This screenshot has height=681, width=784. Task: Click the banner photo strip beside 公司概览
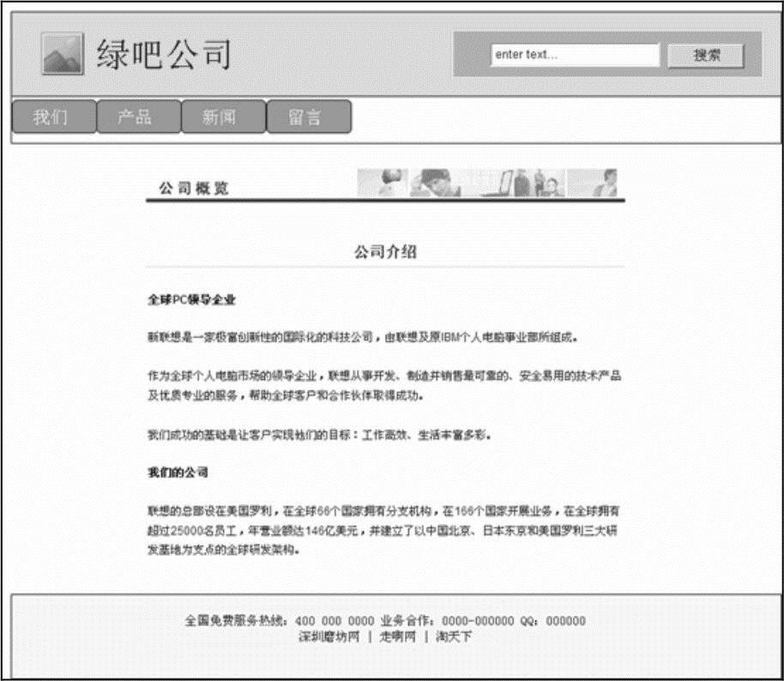487,183
